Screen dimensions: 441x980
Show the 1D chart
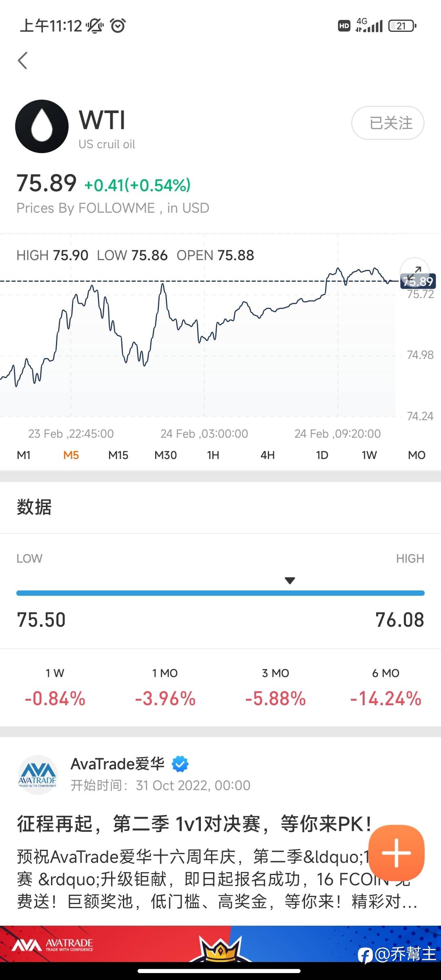tap(322, 455)
